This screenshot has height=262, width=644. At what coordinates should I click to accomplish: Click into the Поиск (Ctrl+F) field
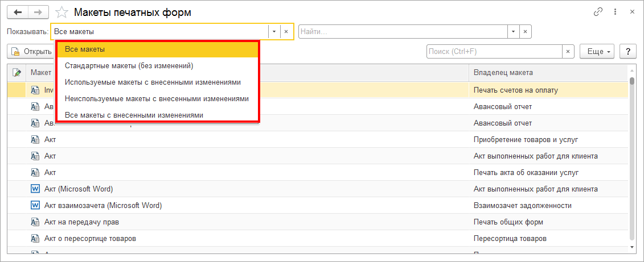coord(493,52)
